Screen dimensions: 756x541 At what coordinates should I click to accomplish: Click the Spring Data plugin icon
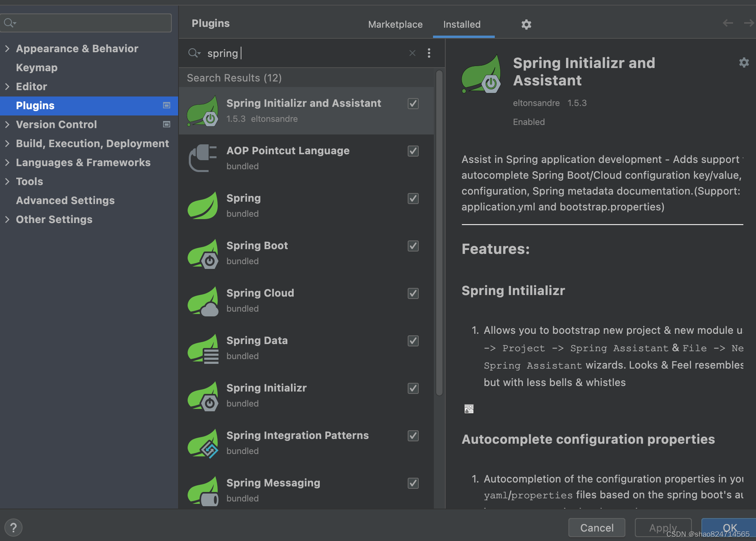click(203, 348)
